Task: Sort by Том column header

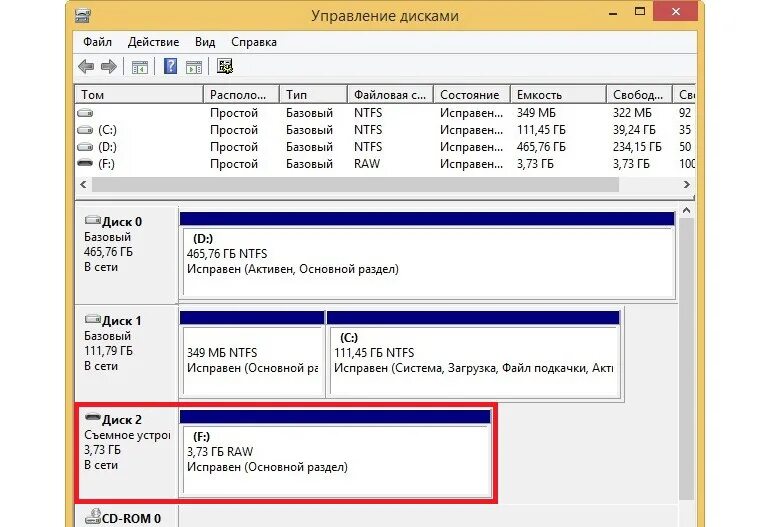Action: (139, 94)
